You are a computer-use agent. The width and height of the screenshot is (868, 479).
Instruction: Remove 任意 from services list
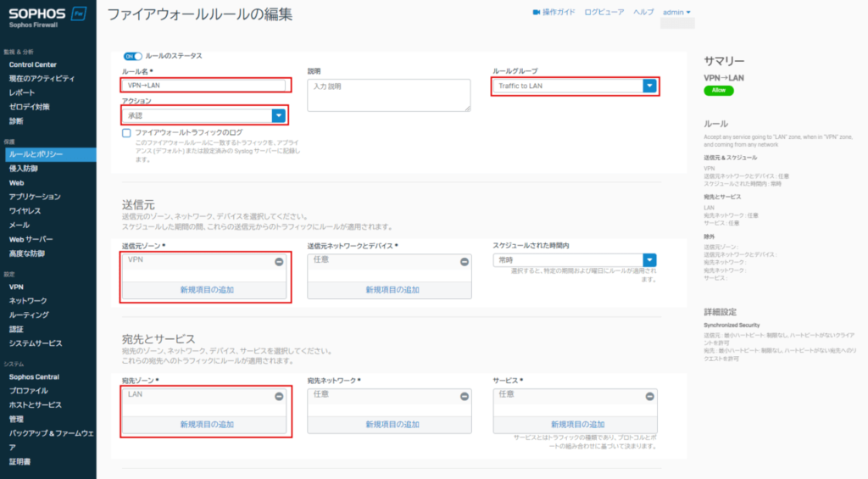point(650,397)
